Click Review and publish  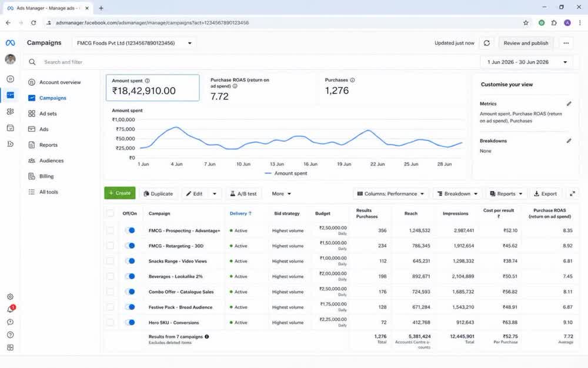click(x=526, y=43)
